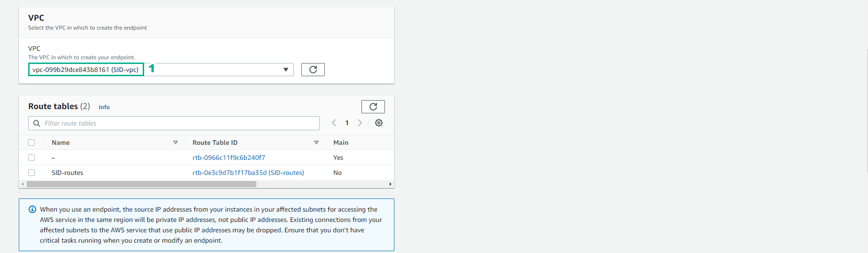Check the SID-routes row

31,173
